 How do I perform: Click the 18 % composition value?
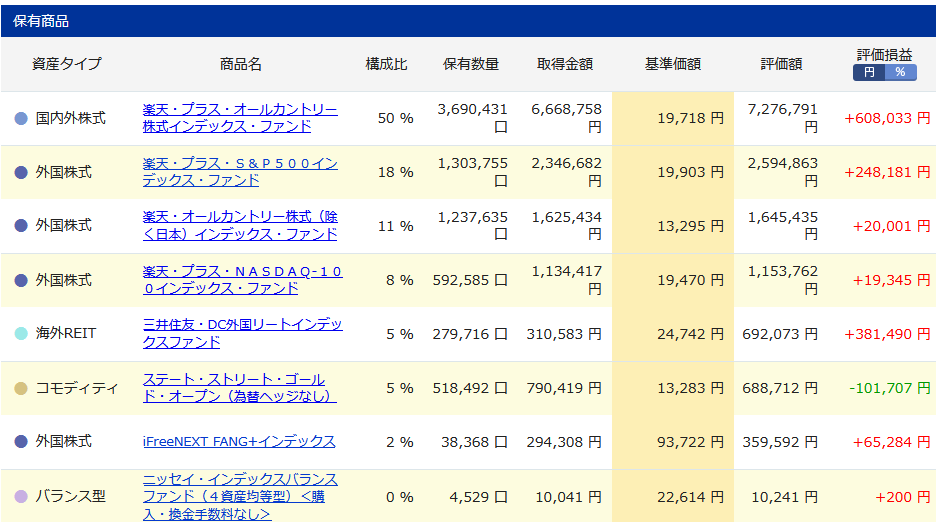(395, 172)
